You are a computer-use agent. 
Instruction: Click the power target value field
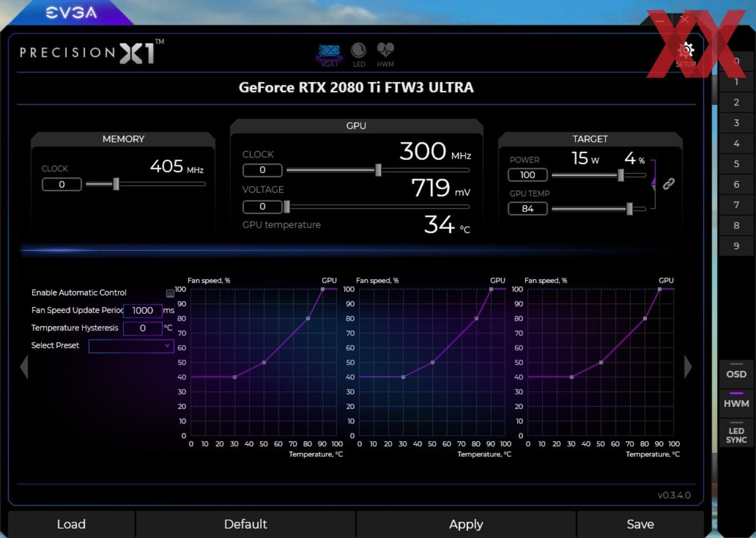click(x=528, y=175)
